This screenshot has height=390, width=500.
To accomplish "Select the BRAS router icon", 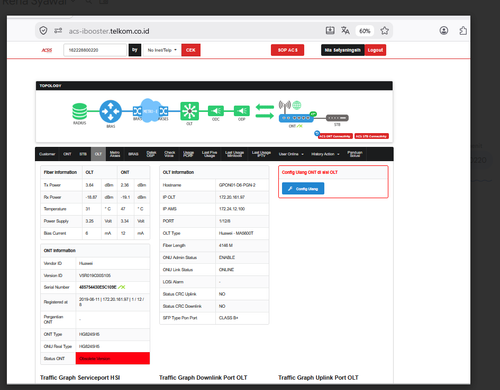I will (111, 111).
